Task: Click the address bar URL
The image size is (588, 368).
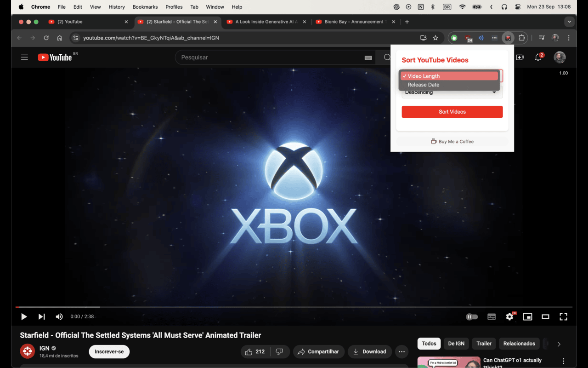Action: tap(151, 38)
